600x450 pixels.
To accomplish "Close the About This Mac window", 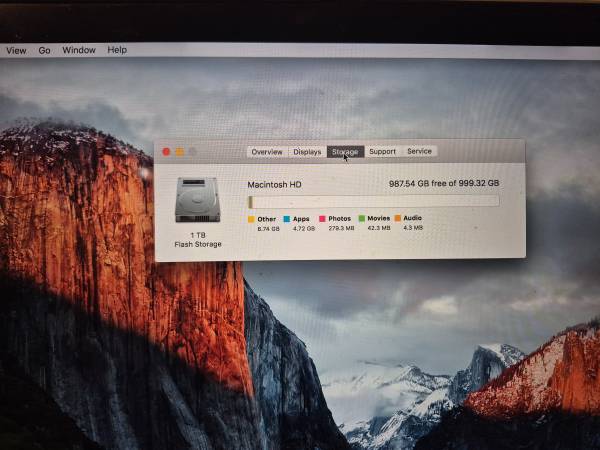I will (x=166, y=152).
